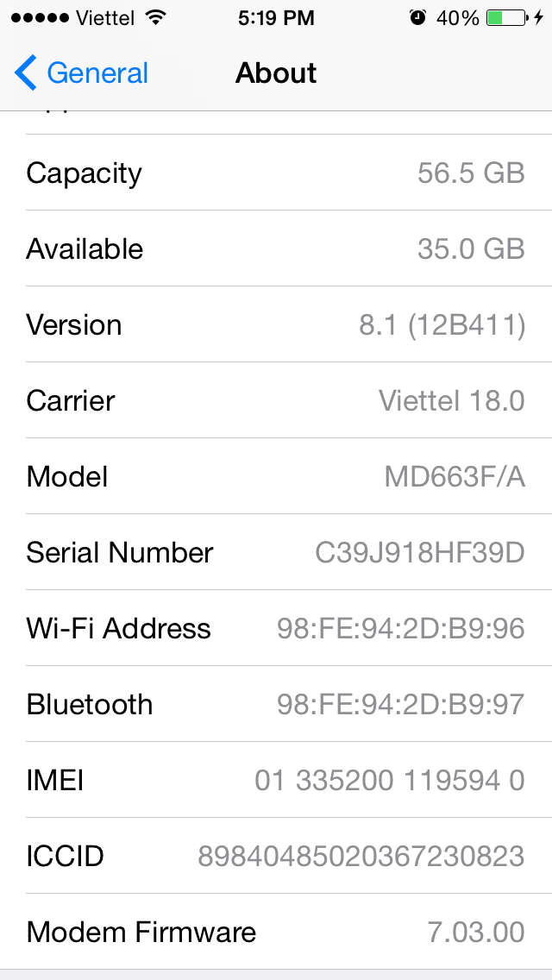552x980 pixels.
Task: Tap the green battery icon
Action: point(506,17)
